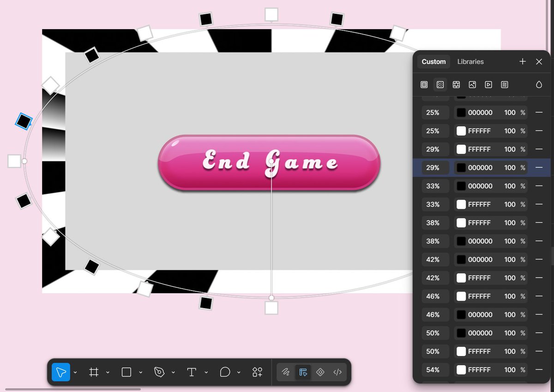Remove the 25% FFFFFF gradient stop

click(539, 131)
